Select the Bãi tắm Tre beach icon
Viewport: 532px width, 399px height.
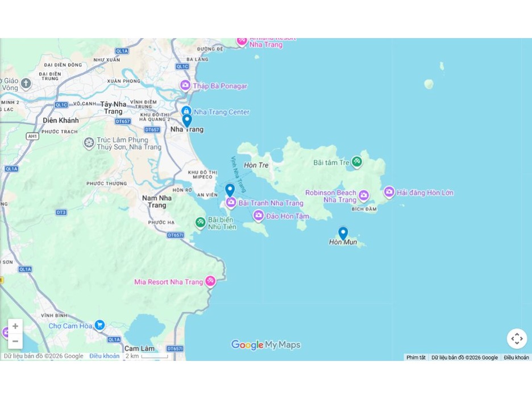356,162
